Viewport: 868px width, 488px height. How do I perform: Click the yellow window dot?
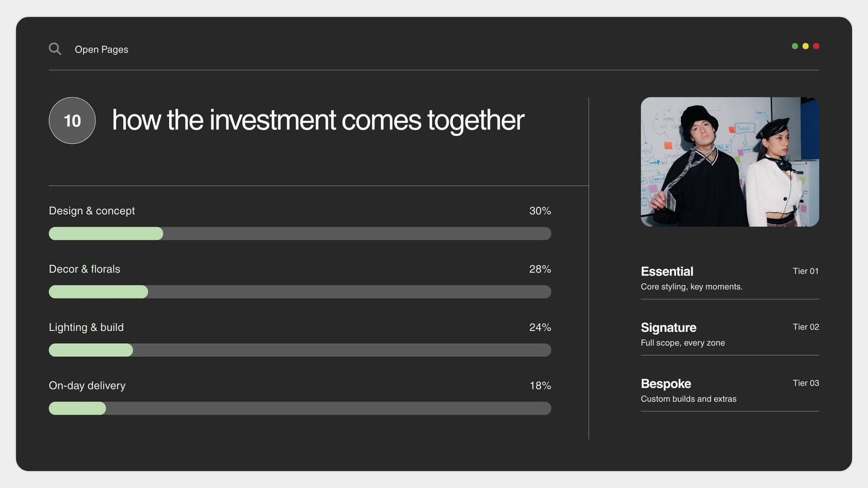[806, 46]
